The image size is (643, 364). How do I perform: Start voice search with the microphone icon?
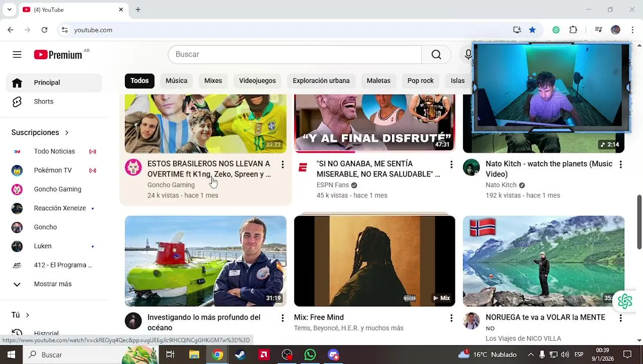tap(468, 55)
